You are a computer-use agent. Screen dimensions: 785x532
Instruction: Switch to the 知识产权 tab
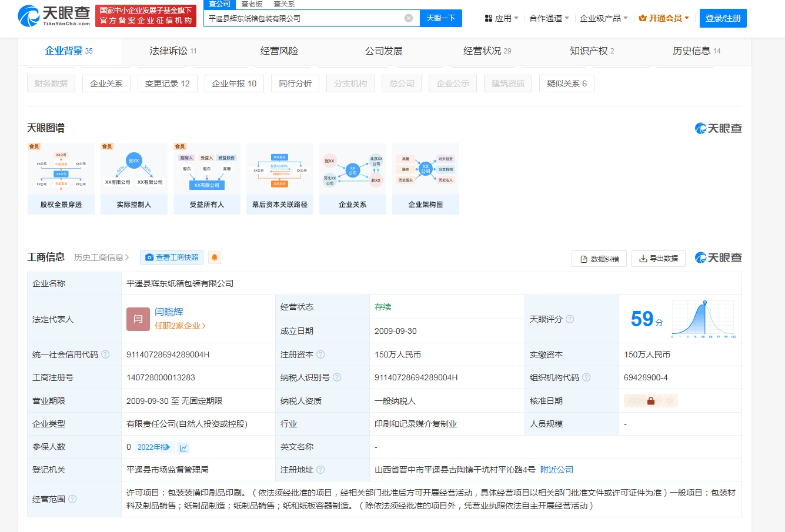click(x=592, y=51)
